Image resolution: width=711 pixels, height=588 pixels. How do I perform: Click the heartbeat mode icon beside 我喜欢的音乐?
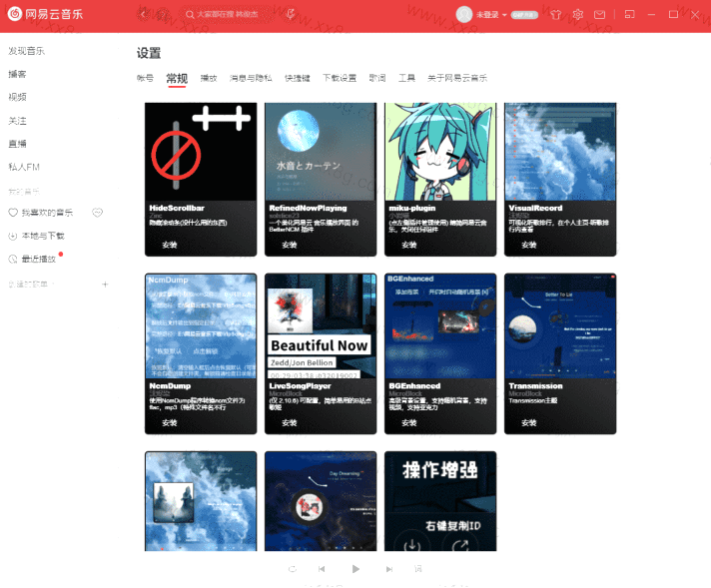click(98, 213)
